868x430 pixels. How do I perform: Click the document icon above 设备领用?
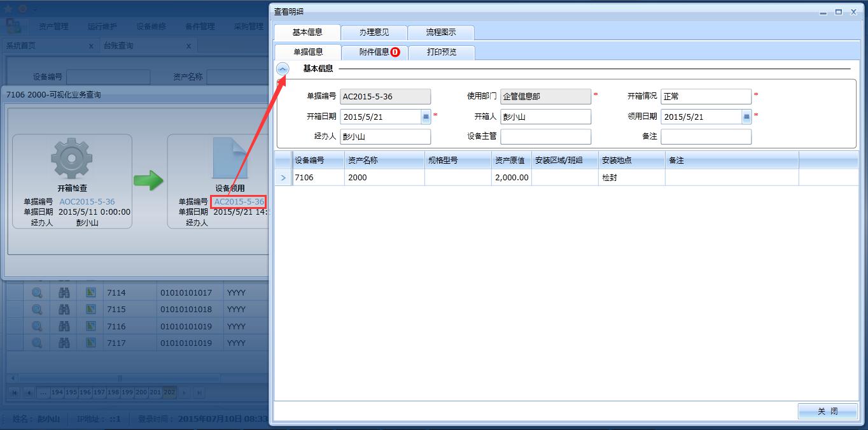[x=229, y=159]
